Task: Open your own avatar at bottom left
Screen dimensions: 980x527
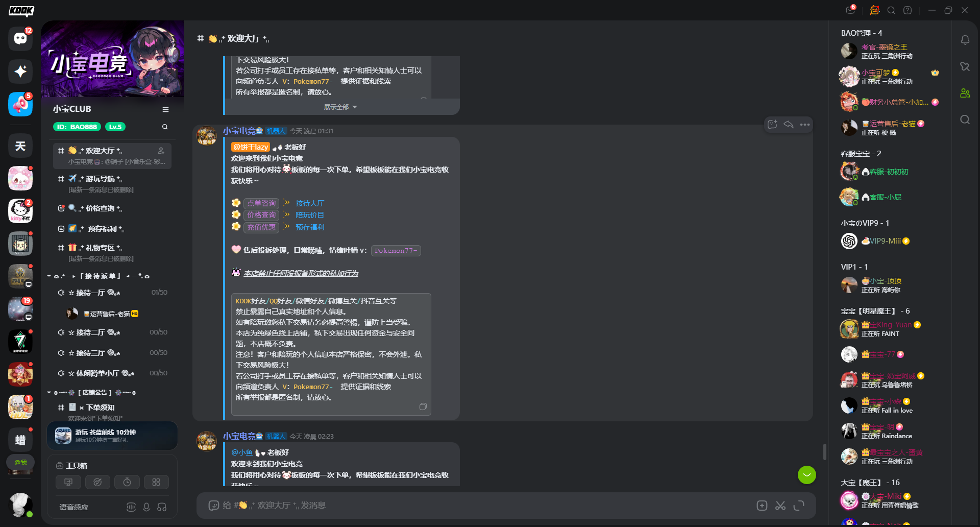Action: pos(20,505)
